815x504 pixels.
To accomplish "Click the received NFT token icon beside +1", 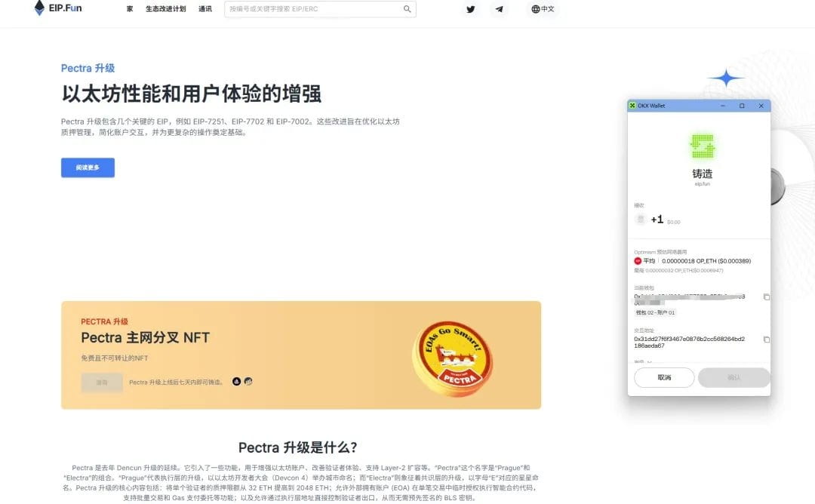I will point(641,220).
